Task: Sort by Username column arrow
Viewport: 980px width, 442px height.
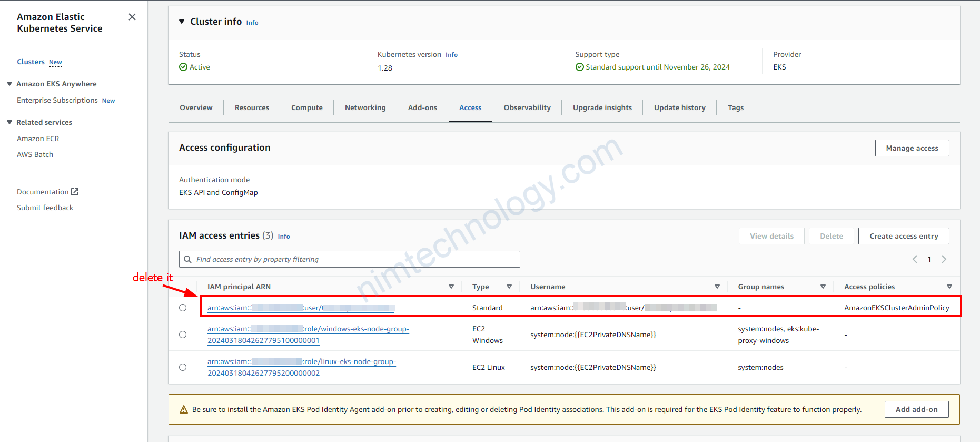Action: (717, 287)
